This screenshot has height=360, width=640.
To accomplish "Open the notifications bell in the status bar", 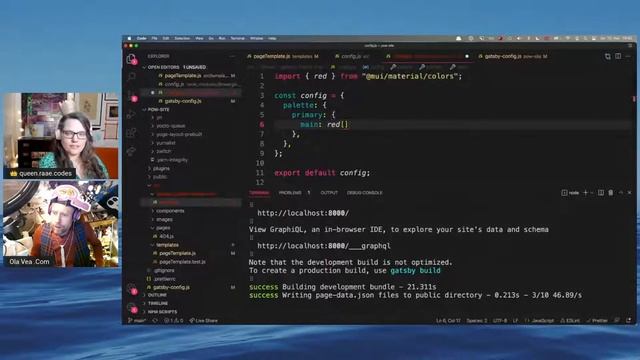I will click(629, 320).
